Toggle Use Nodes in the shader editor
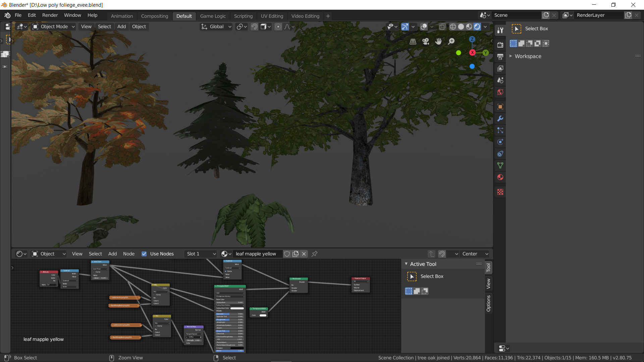 [144, 254]
